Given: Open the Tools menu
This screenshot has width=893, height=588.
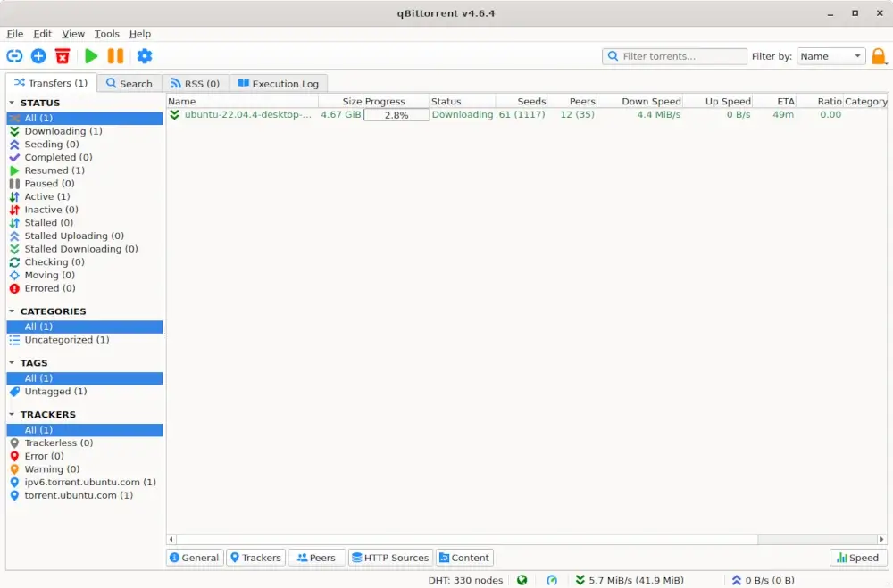Looking at the screenshot, I should pos(106,34).
